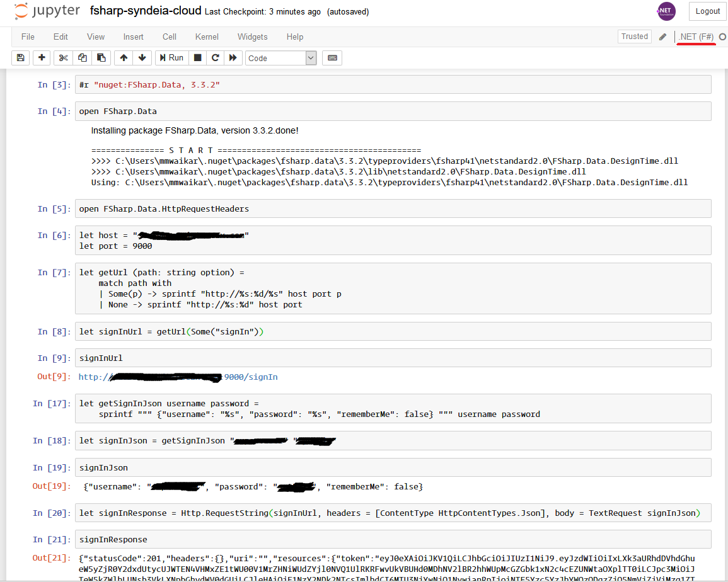Open the Kernel menu
Viewport: 728px width, 582px height.
coord(207,37)
